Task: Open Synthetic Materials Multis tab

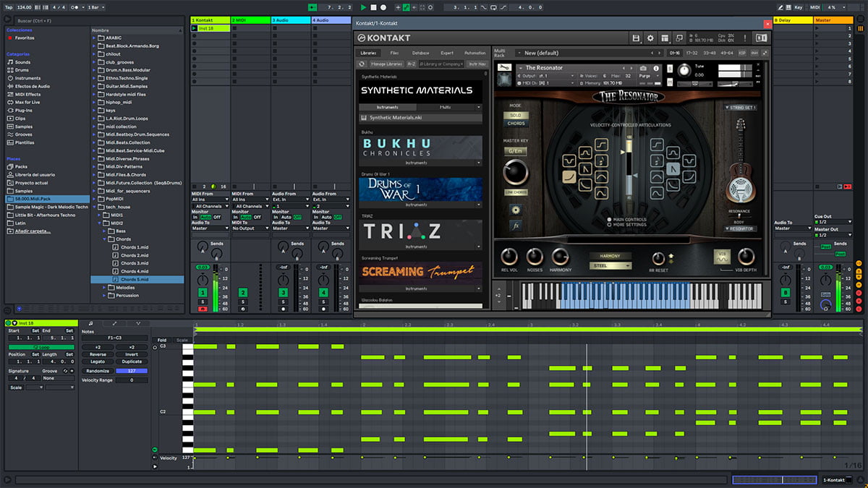Action: tap(446, 107)
